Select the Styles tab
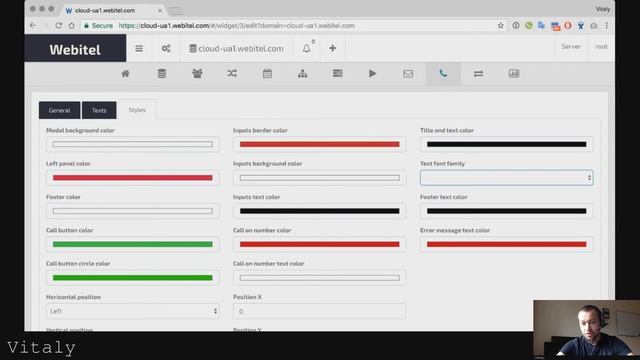 [137, 110]
